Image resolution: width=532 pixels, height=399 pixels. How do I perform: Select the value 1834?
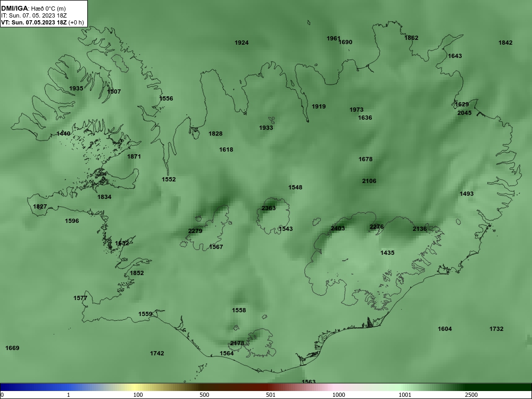[104, 197]
